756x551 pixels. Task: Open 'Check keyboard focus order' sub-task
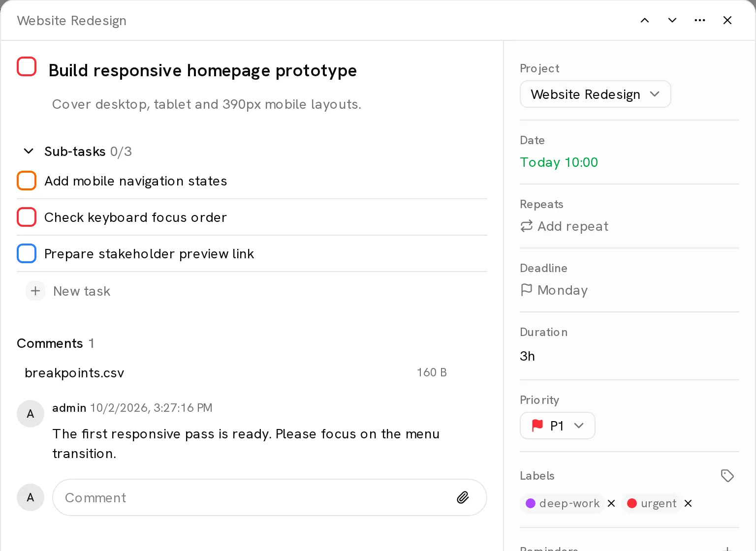[x=136, y=217]
